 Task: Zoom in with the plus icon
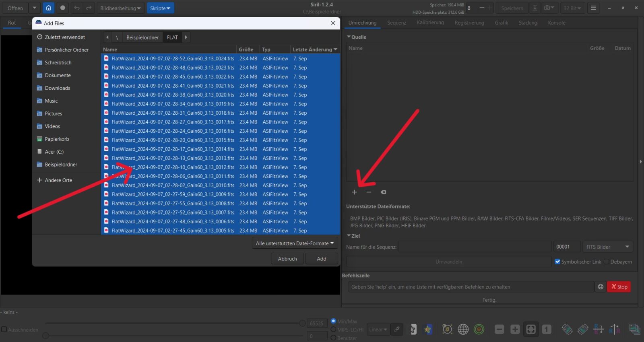515,330
